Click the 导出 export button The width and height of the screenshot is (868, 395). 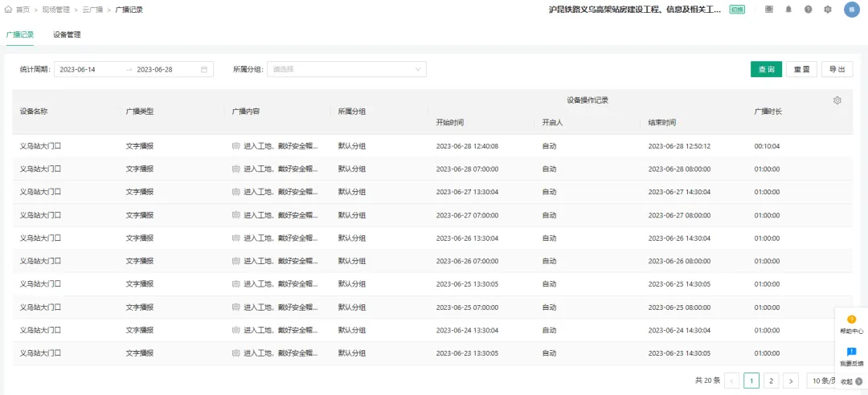(837, 69)
